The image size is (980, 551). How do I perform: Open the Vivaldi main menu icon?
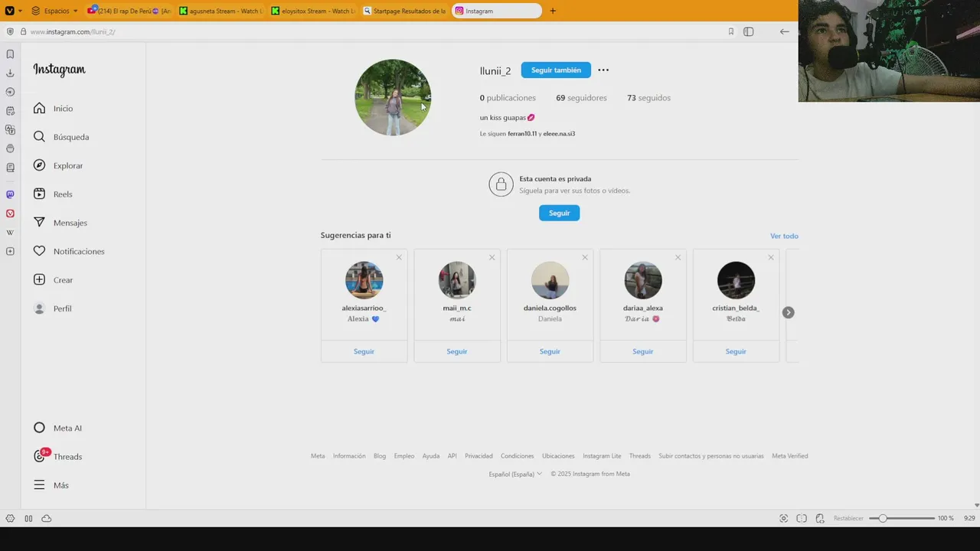coord(9,11)
